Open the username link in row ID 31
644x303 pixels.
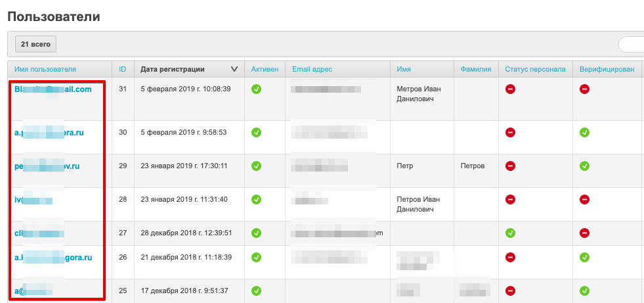[53, 90]
